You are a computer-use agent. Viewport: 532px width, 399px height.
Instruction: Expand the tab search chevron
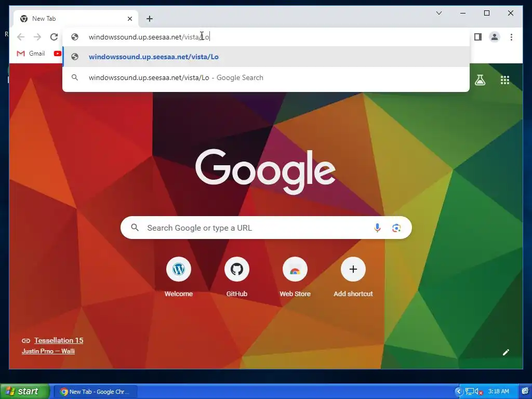438,13
